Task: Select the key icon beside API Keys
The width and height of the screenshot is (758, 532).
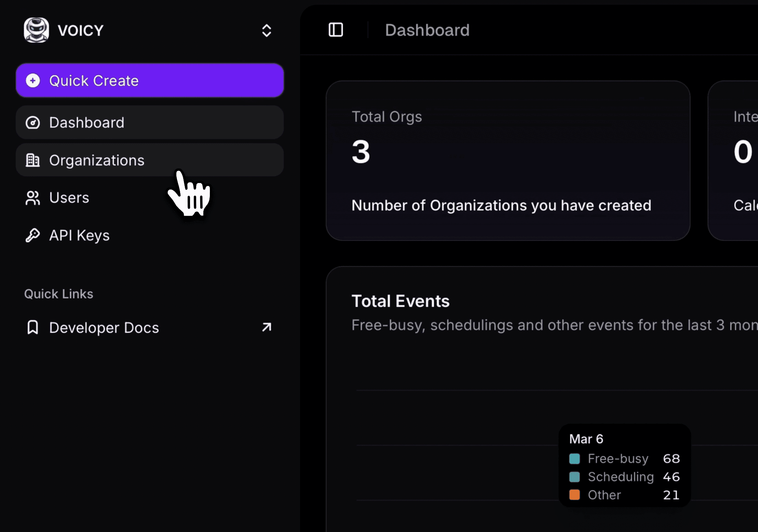Action: coord(32,235)
